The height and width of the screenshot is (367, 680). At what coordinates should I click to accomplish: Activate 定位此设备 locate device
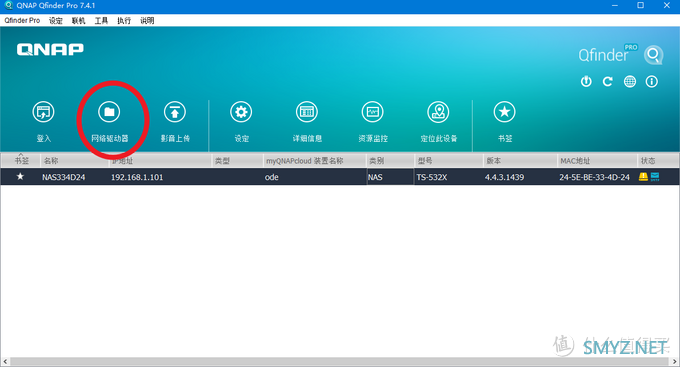[438, 112]
